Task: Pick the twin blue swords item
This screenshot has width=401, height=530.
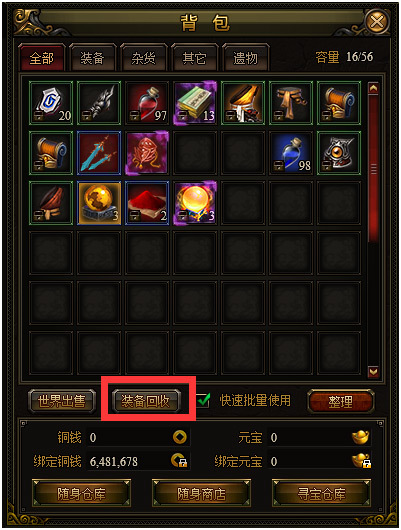Action: click(99, 153)
